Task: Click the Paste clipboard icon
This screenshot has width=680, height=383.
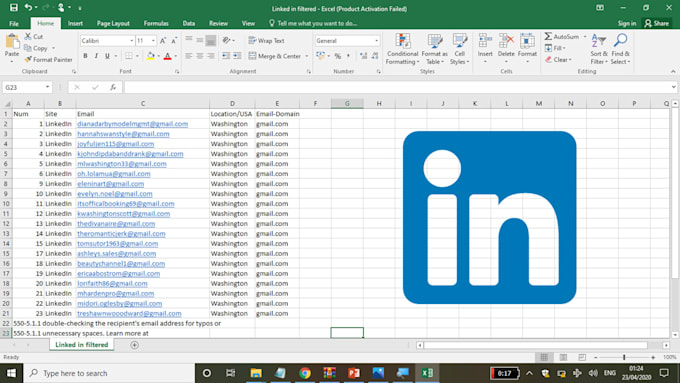Action: tap(12, 42)
